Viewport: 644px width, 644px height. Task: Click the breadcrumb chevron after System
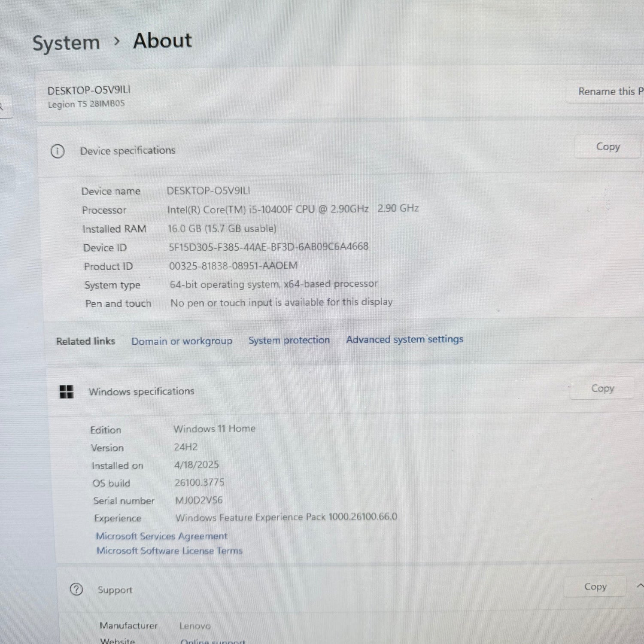point(116,41)
